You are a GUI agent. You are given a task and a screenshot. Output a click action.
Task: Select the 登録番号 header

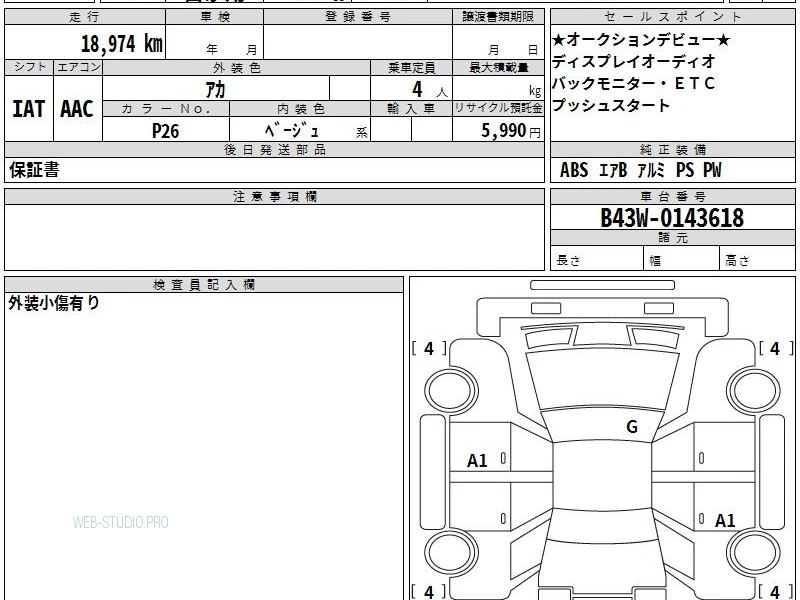pos(358,17)
